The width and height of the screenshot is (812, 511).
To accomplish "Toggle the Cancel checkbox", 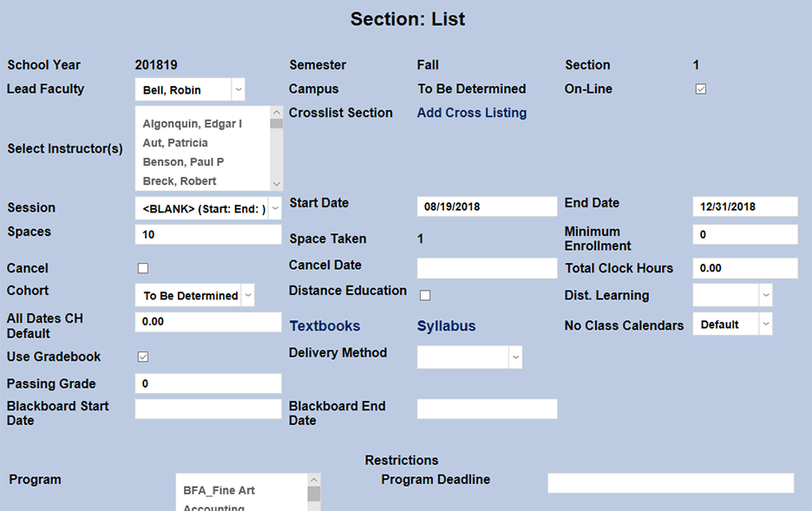I will point(142,268).
